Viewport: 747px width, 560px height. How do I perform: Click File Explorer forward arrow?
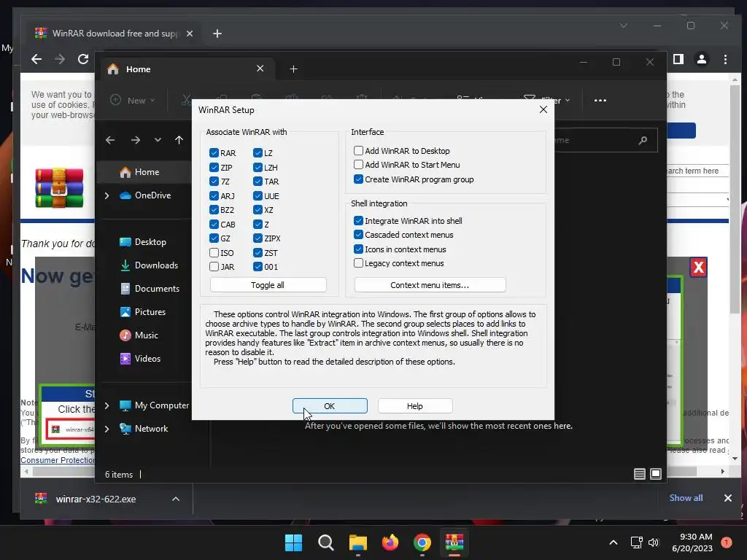click(135, 140)
